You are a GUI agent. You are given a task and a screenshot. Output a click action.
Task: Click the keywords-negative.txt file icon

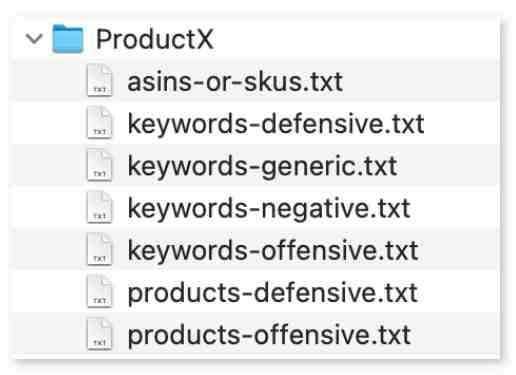tap(99, 207)
